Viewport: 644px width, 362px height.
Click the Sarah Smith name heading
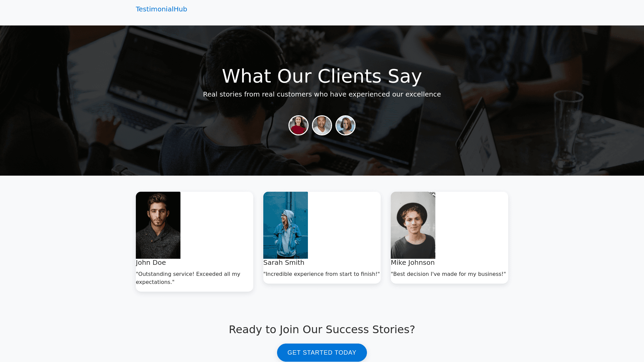click(x=284, y=262)
